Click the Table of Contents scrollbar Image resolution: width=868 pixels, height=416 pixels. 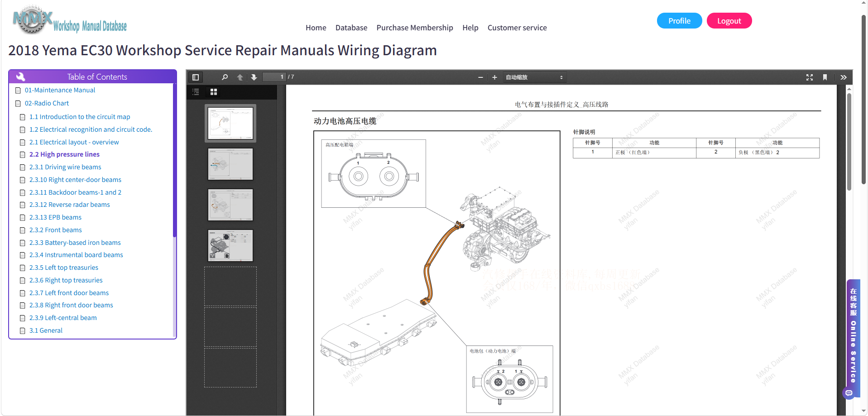(x=174, y=160)
